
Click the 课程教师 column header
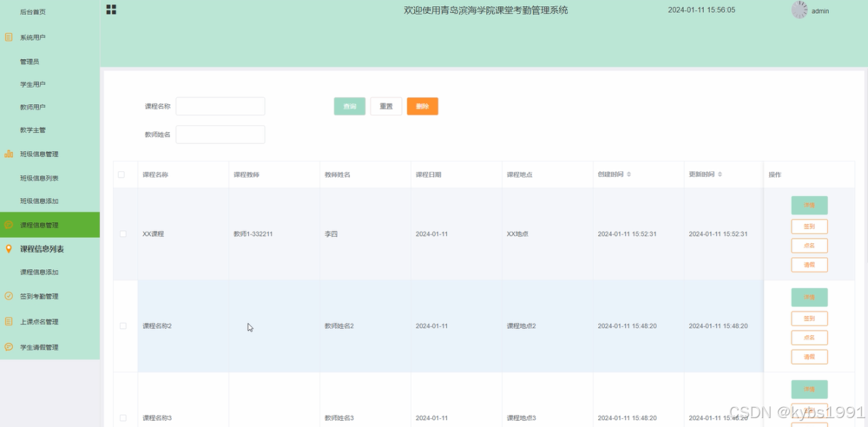coord(246,175)
